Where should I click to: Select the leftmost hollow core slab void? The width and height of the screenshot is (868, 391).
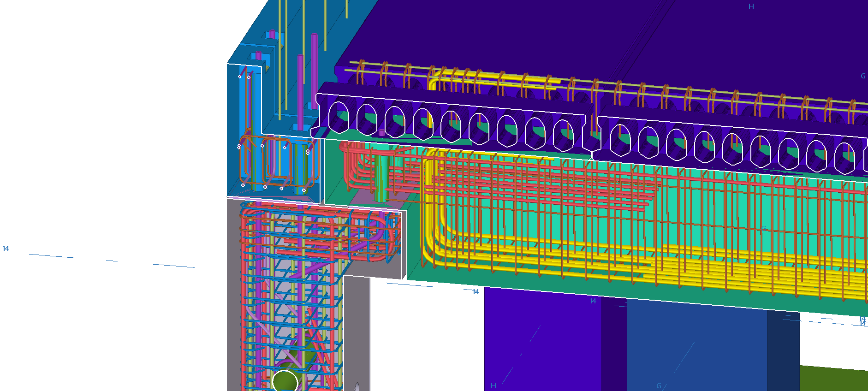click(x=339, y=118)
